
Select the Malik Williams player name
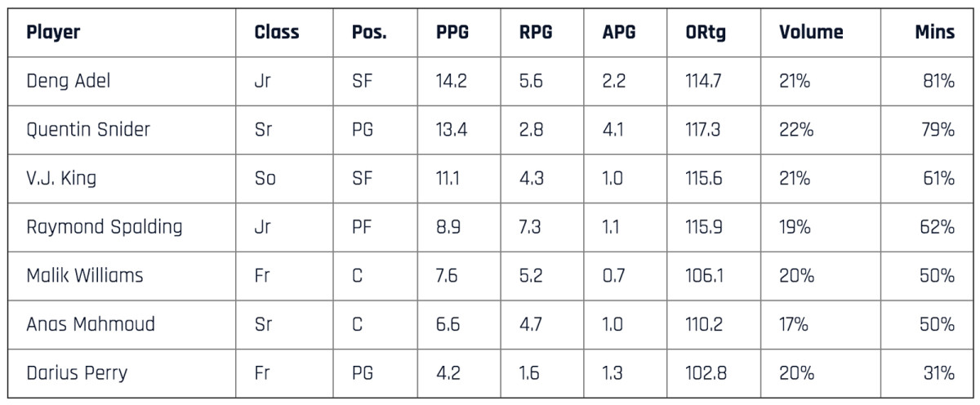tap(85, 275)
